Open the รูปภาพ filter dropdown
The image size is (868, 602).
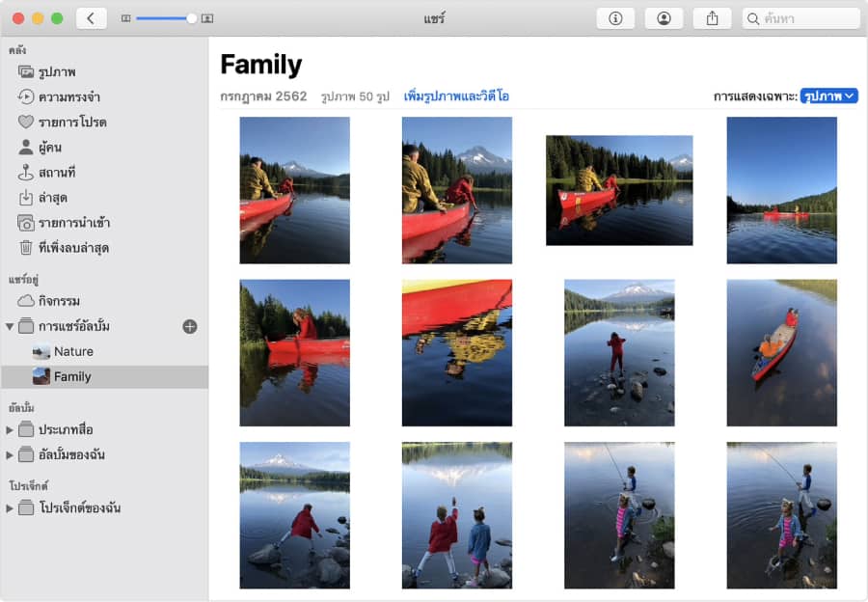coord(828,96)
